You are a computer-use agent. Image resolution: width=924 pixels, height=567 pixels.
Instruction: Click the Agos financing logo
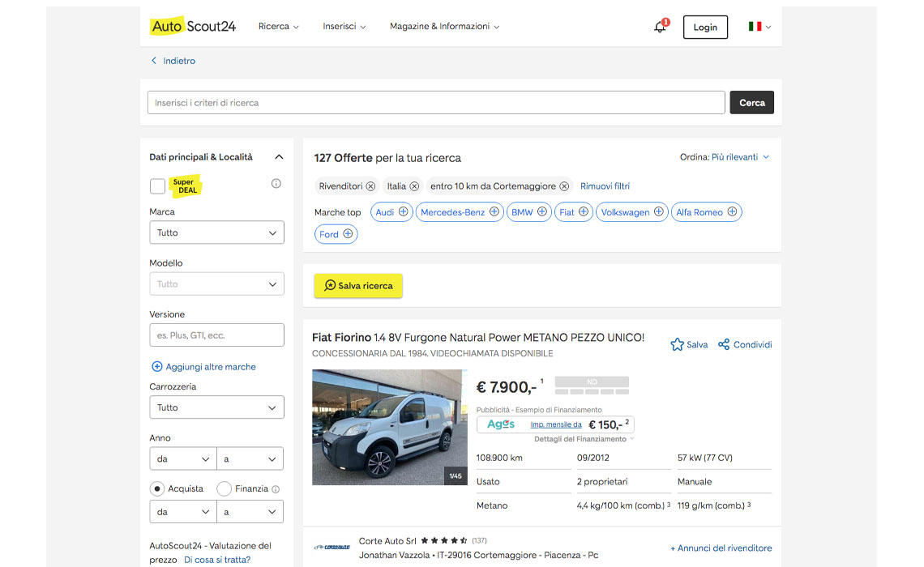click(x=501, y=424)
